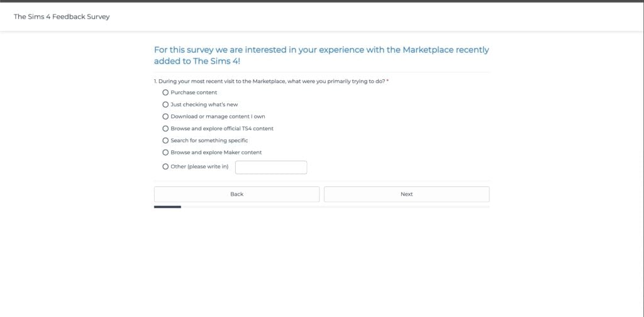Pick the 'Download or manage content I own' radio circle
The image size is (644, 317).
pos(165,116)
